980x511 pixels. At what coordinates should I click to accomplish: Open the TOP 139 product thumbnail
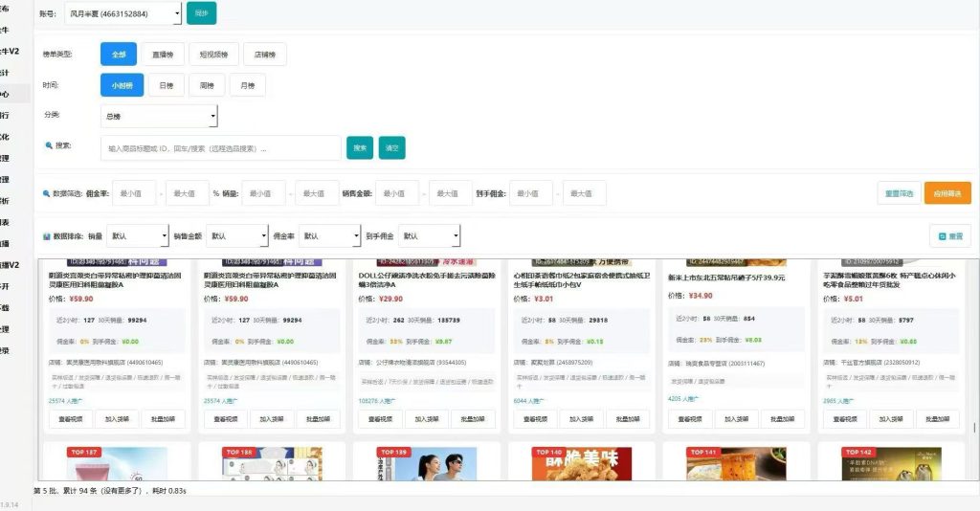tap(427, 463)
